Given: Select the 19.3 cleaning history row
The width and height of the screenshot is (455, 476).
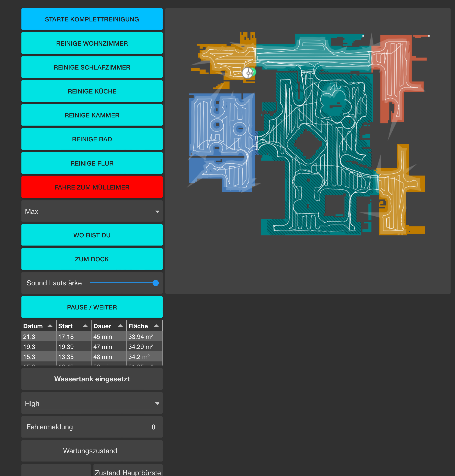Looking at the screenshot, I should coord(92,347).
